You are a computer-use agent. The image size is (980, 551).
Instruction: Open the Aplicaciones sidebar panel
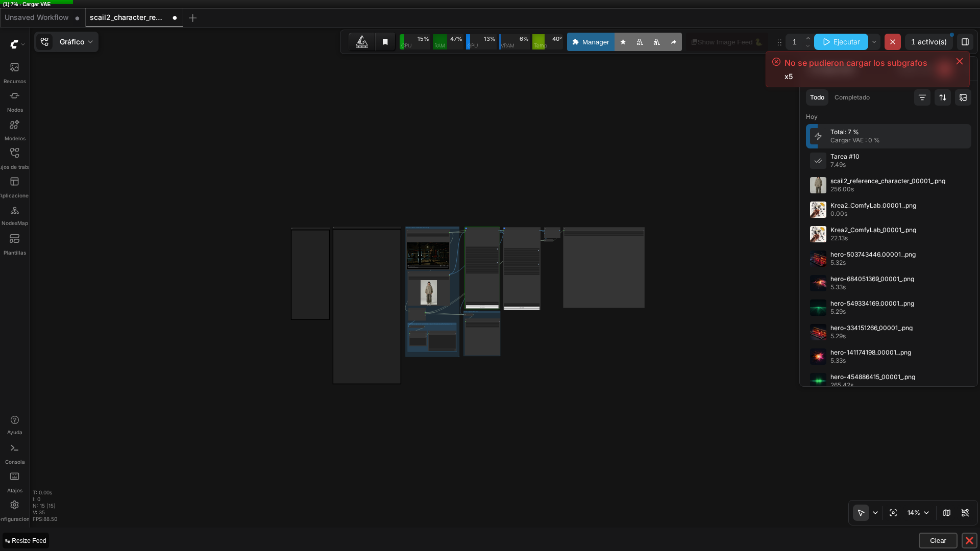point(14,187)
